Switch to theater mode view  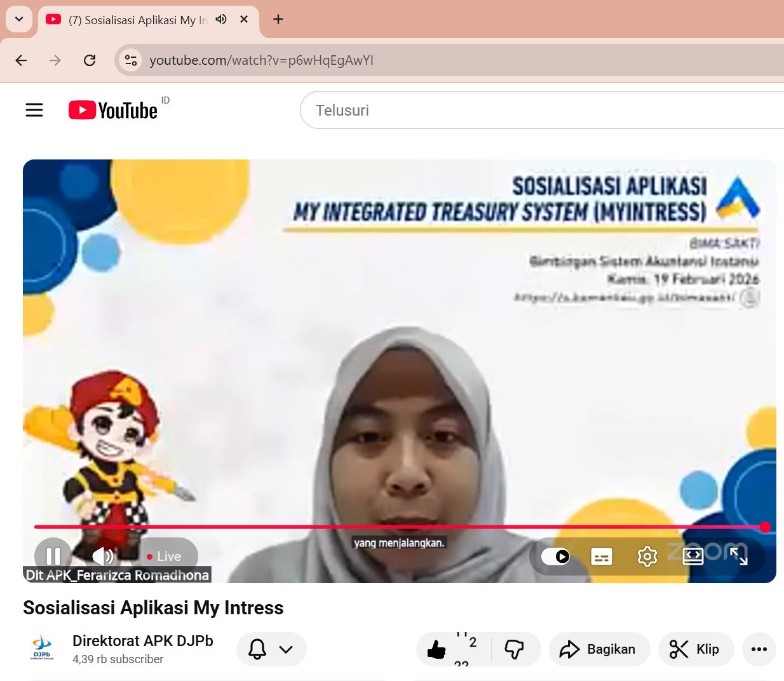(x=693, y=556)
